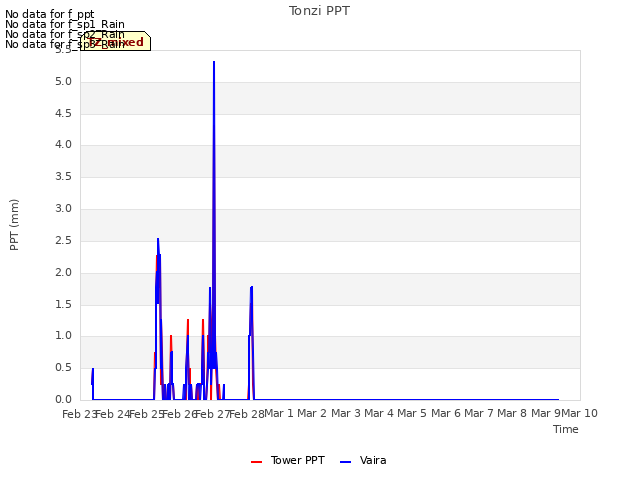The height and width of the screenshot is (480, 640).
Task: Click the PPT (mm) y-axis label
Action: [x=14, y=224]
